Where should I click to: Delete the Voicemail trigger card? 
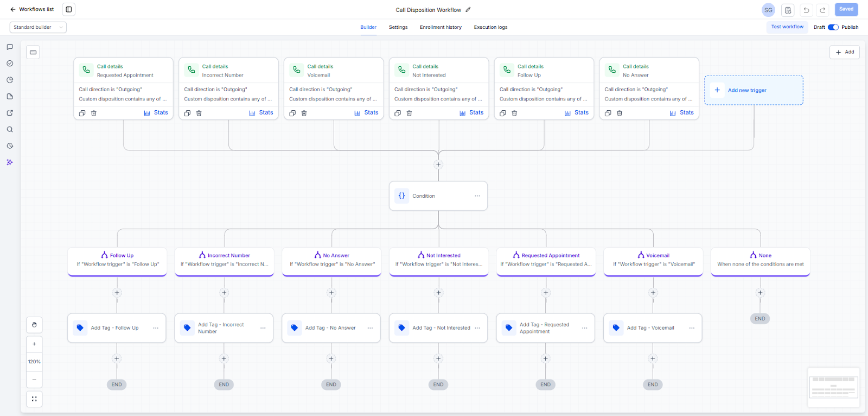click(304, 113)
